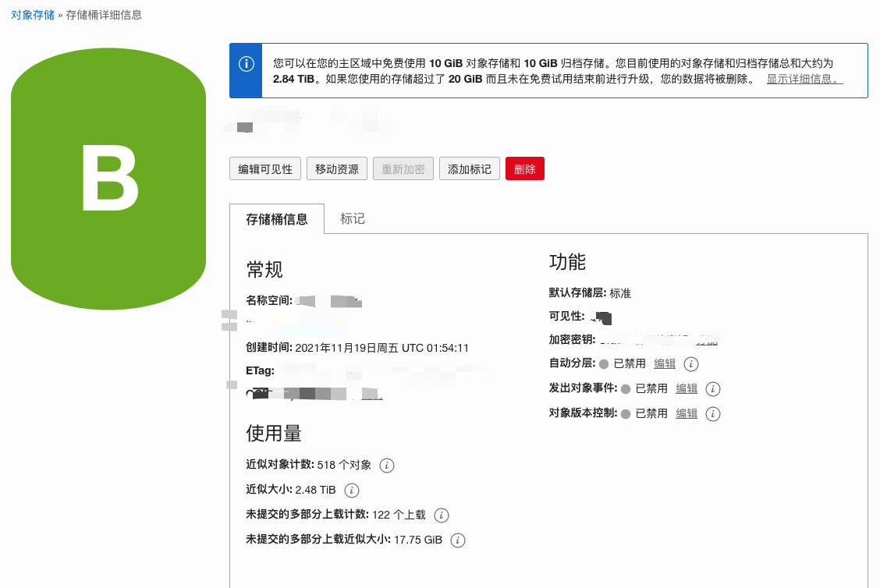
Task: Open the info tooltip for 近似对象计数
Action: tap(387, 465)
